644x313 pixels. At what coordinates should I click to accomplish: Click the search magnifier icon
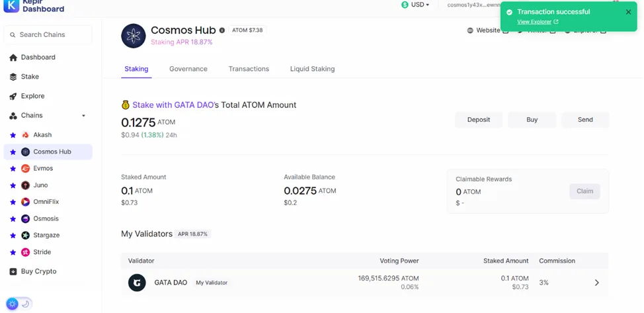(13, 35)
